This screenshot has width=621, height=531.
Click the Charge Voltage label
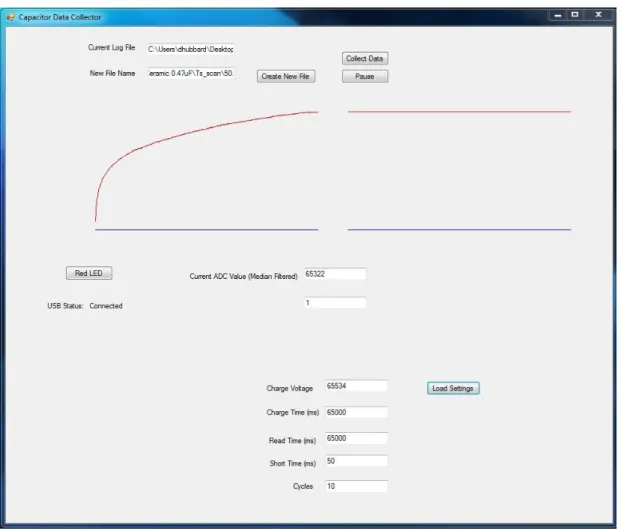coord(290,388)
